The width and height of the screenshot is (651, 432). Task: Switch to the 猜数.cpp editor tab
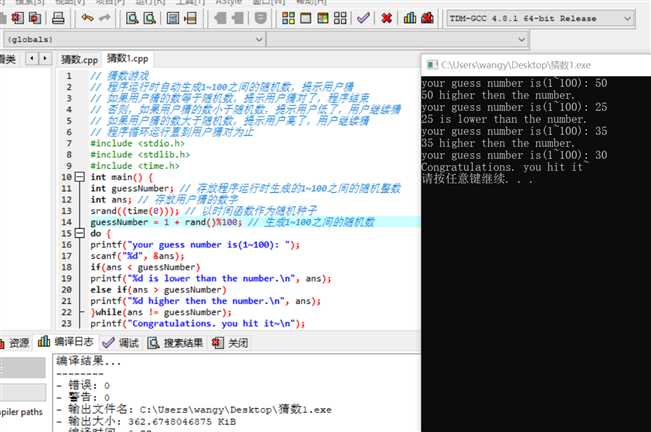[x=79, y=60]
